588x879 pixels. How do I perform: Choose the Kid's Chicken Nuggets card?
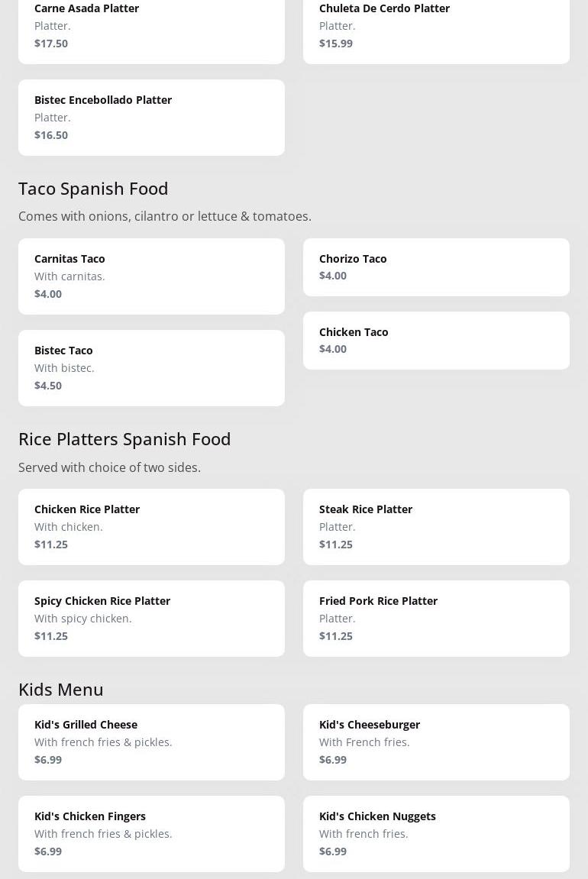pos(436,834)
